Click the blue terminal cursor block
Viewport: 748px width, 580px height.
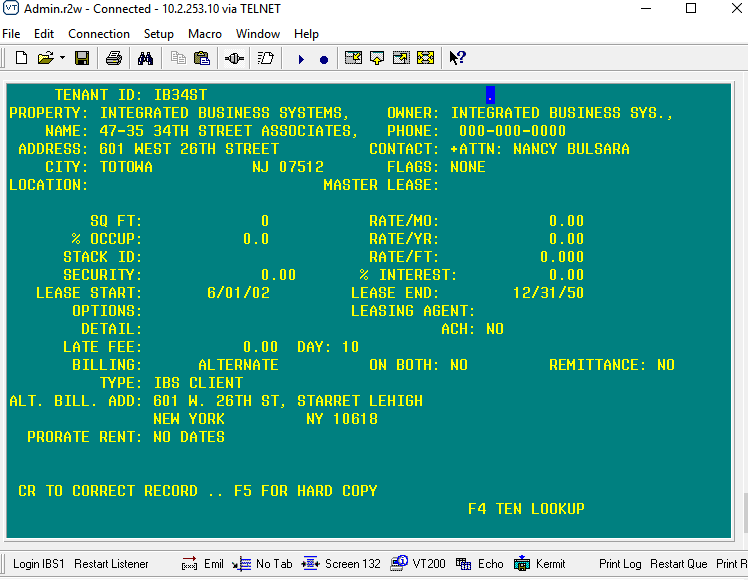[490, 95]
